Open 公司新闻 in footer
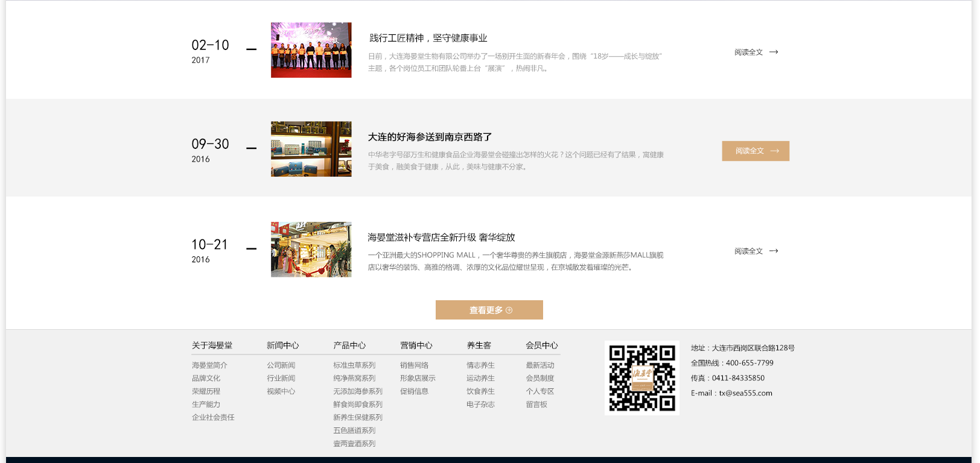 point(281,365)
